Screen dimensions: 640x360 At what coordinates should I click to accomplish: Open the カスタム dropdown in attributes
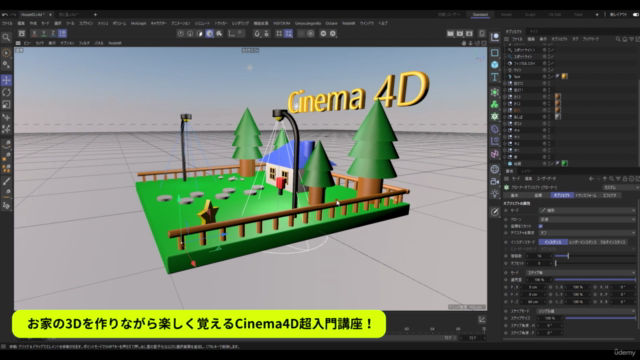coord(620,187)
